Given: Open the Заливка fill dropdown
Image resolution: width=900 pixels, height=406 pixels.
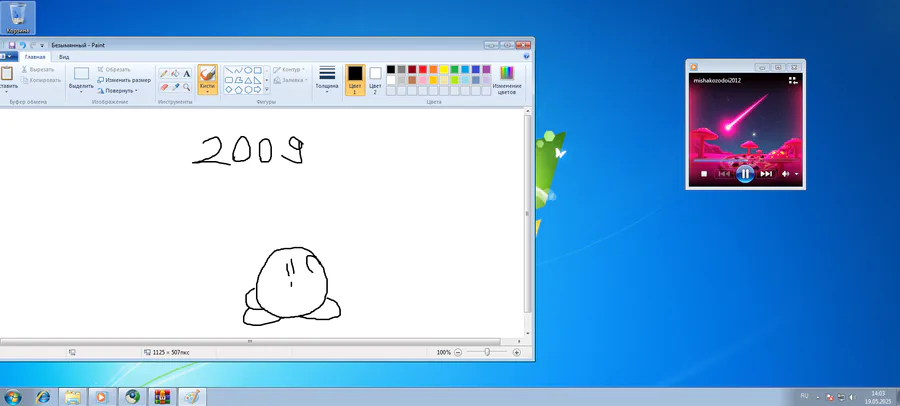Looking at the screenshot, I should 290,80.
